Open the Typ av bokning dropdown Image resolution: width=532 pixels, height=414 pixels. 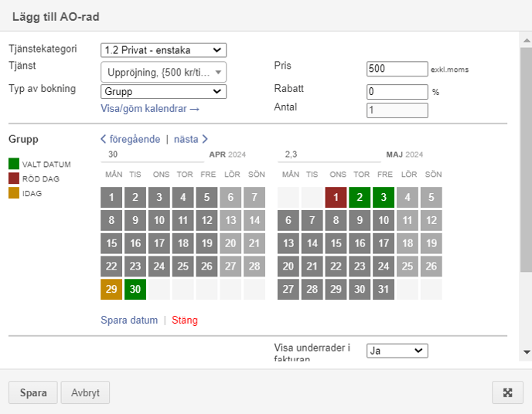point(163,91)
